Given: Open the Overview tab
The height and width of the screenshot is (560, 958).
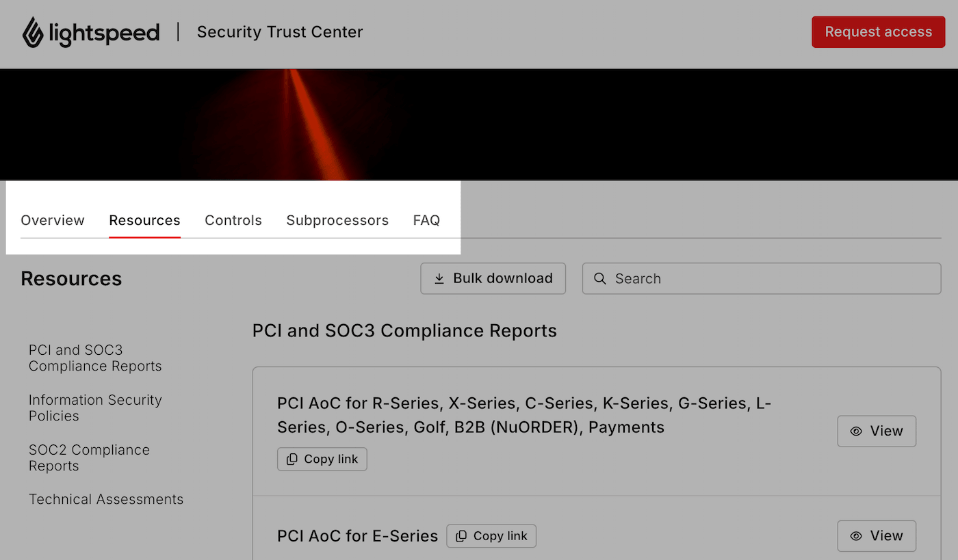Looking at the screenshot, I should point(53,221).
